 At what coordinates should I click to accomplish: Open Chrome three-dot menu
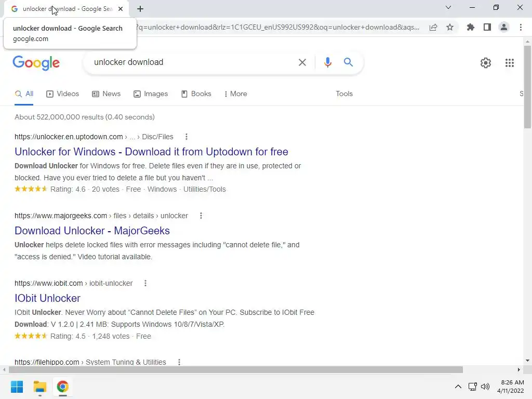(x=521, y=27)
